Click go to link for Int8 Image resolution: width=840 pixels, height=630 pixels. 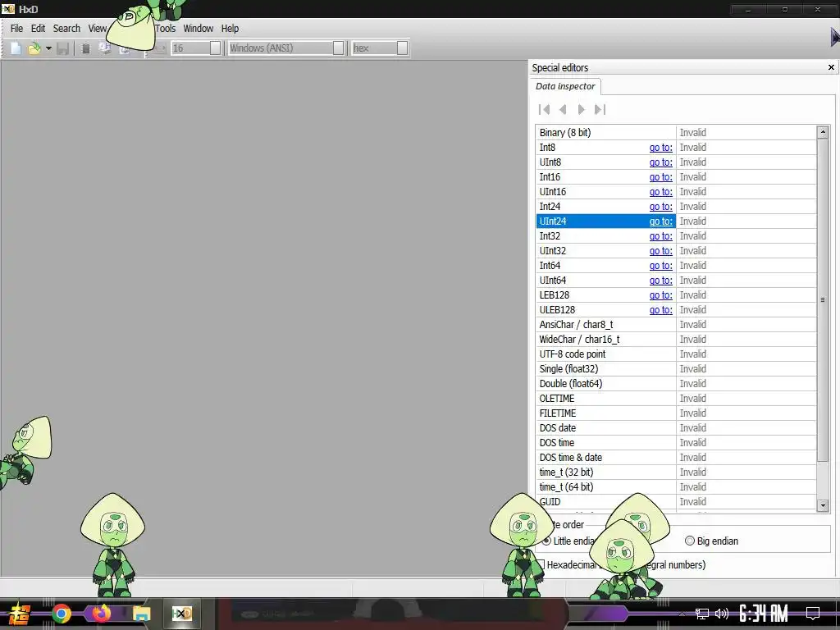click(x=660, y=148)
